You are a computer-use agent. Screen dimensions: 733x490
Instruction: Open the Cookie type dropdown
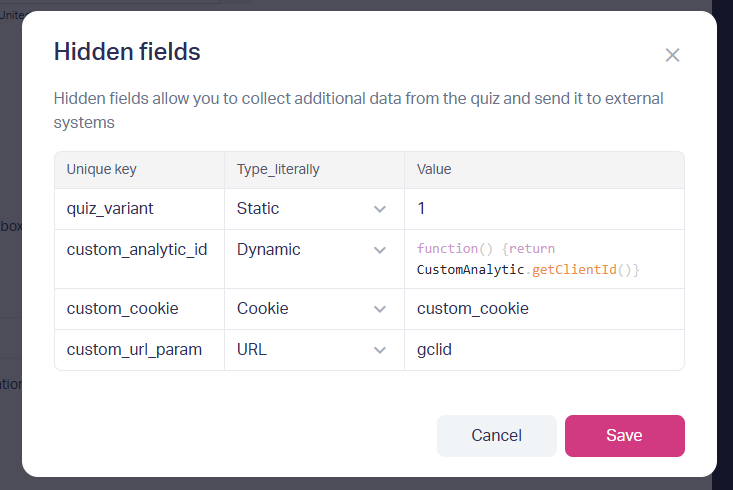[312, 309]
